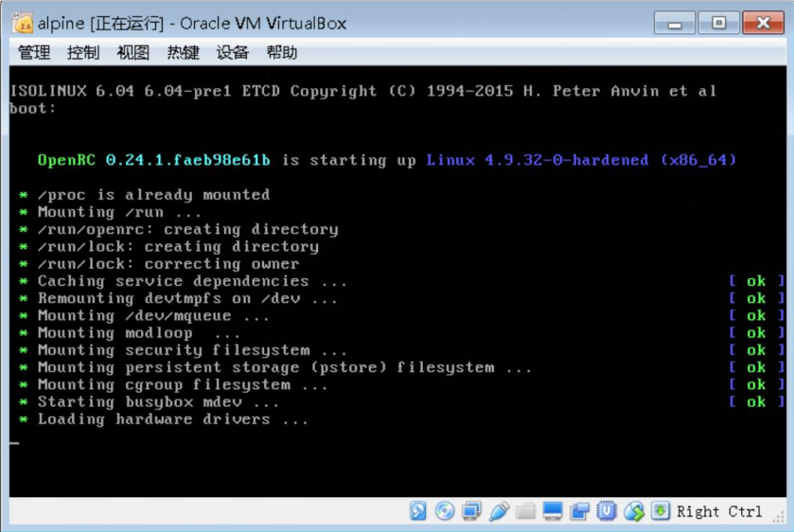Click the 'boot:' prompt text
The image size is (794, 532).
pyautogui.click(x=32, y=109)
